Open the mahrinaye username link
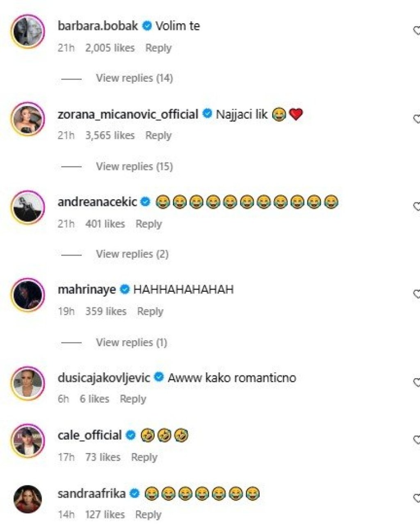Screen dimensions: 420x527 point(87,290)
